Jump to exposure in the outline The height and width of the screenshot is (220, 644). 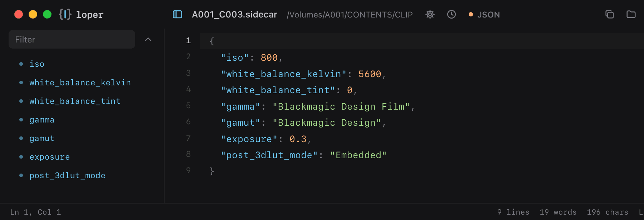pos(50,157)
